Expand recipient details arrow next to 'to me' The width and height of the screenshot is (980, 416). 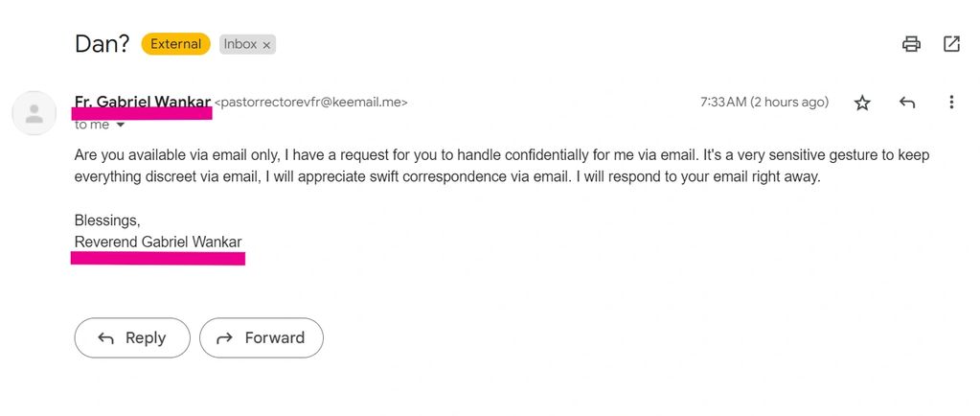[121, 126]
